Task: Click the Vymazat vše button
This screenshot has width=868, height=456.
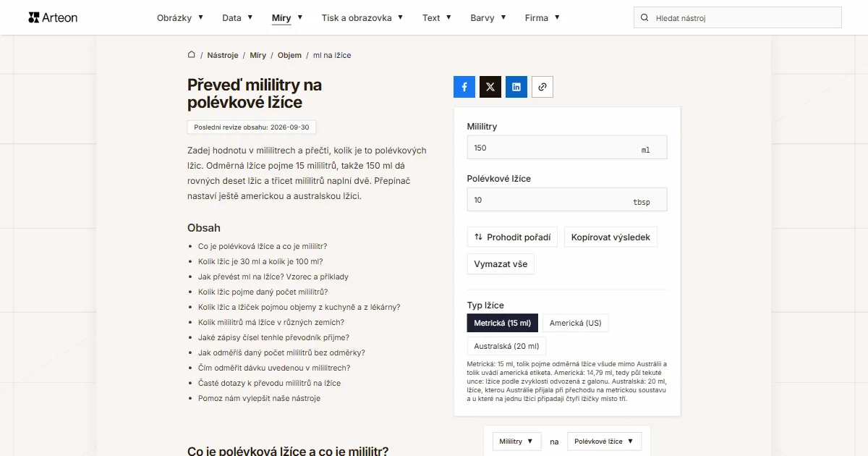Action: coord(501,264)
